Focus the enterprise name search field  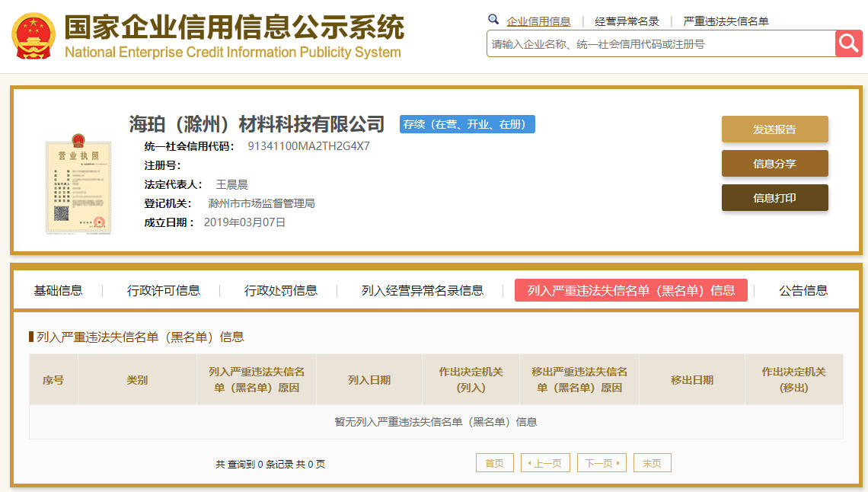point(661,43)
